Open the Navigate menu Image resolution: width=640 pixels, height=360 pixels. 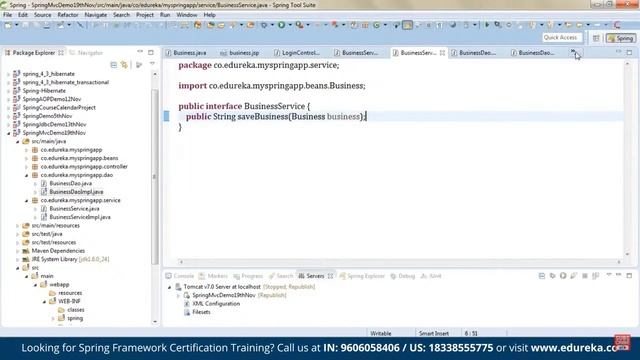coord(96,15)
